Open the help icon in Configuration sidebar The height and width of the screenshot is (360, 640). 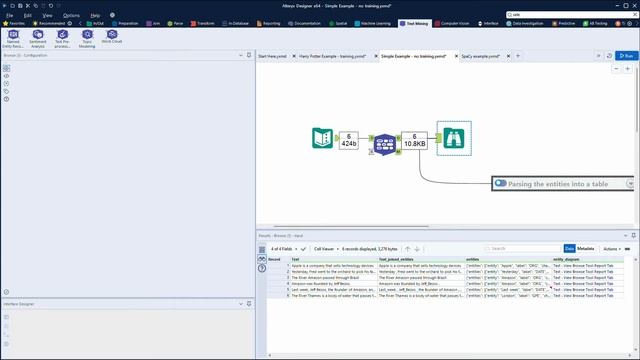[x=7, y=99]
